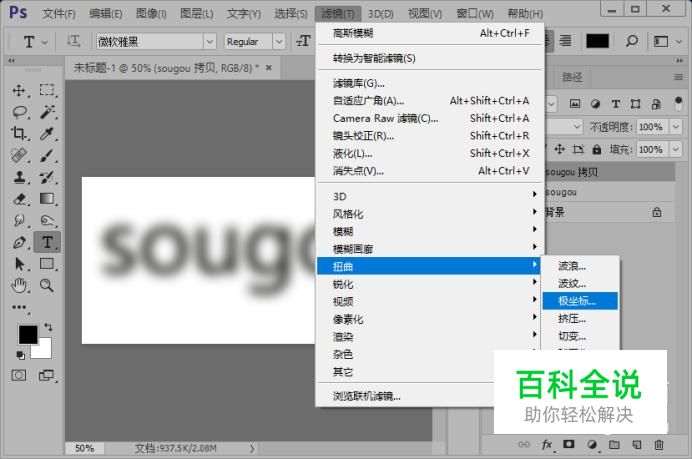Create a new layer
Viewport: 692px width, 459px height.
(x=636, y=444)
